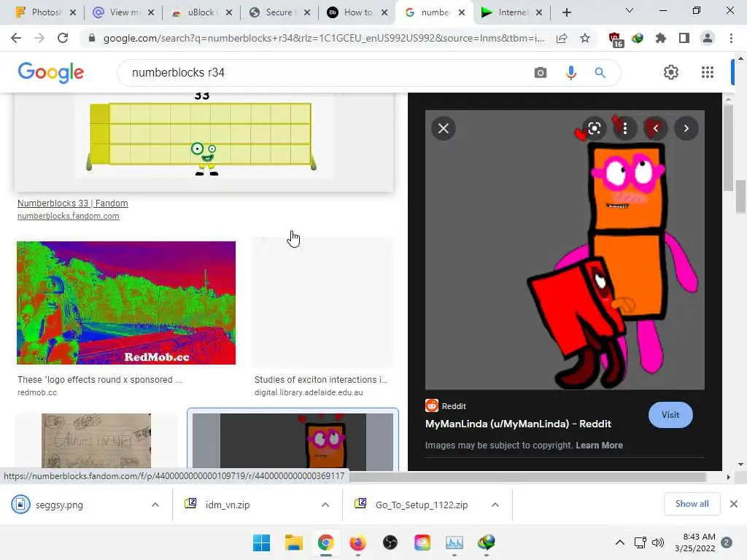Click the Visit button

click(x=670, y=415)
